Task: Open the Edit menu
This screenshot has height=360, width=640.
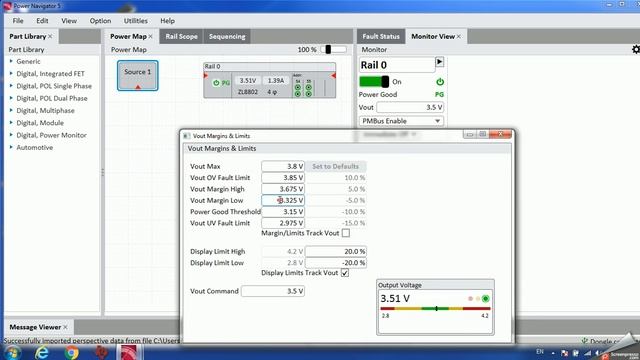Action: (x=42, y=21)
